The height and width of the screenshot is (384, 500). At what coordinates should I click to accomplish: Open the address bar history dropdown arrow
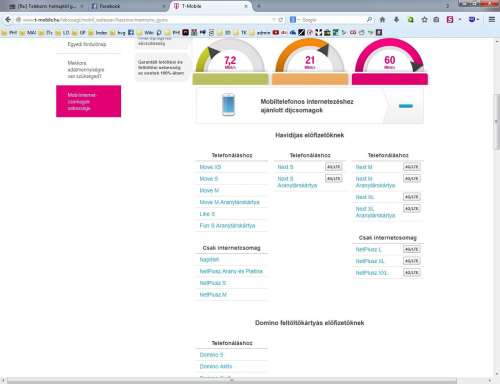(274, 20)
